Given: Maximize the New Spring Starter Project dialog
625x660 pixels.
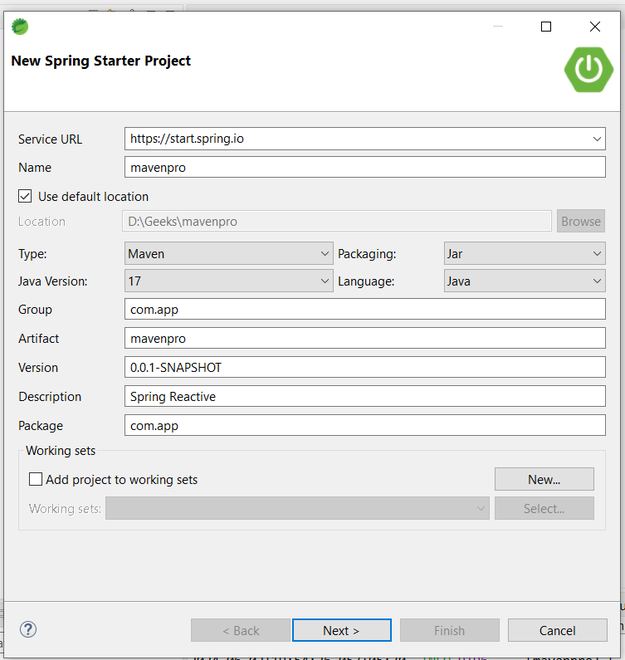Looking at the screenshot, I should tap(546, 27).
